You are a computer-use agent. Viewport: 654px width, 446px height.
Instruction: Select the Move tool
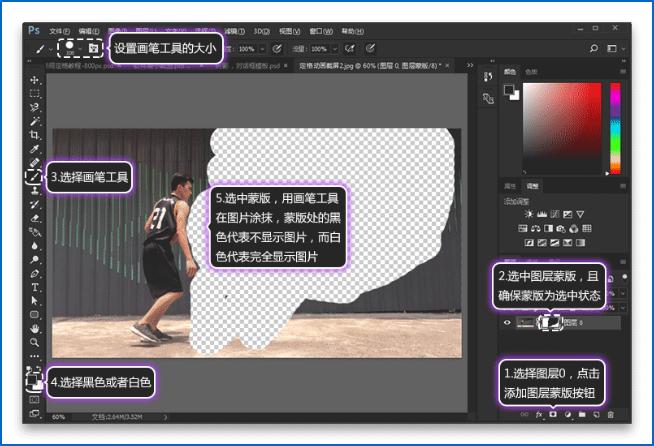click(35, 80)
